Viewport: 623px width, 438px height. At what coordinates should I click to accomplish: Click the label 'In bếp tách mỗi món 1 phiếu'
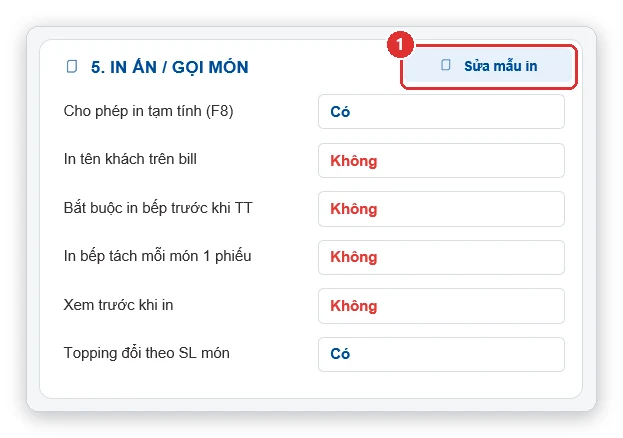click(x=157, y=256)
